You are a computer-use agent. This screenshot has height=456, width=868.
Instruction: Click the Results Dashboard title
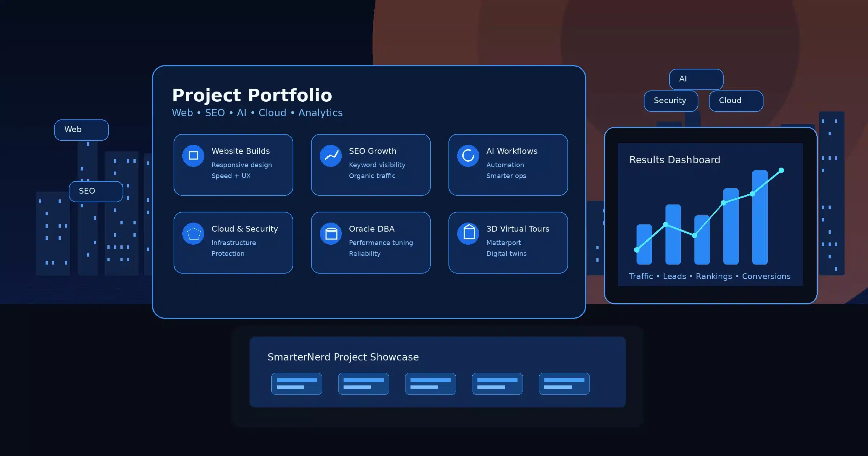click(675, 160)
